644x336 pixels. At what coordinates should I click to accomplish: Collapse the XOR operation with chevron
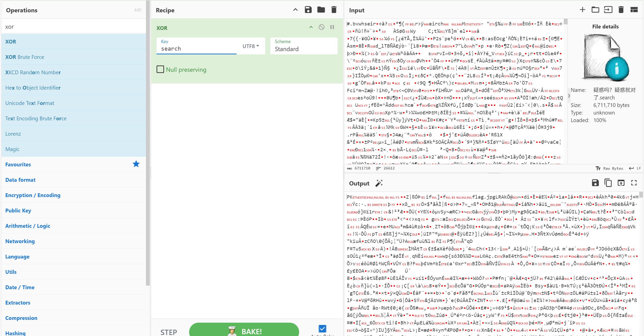[311, 27]
